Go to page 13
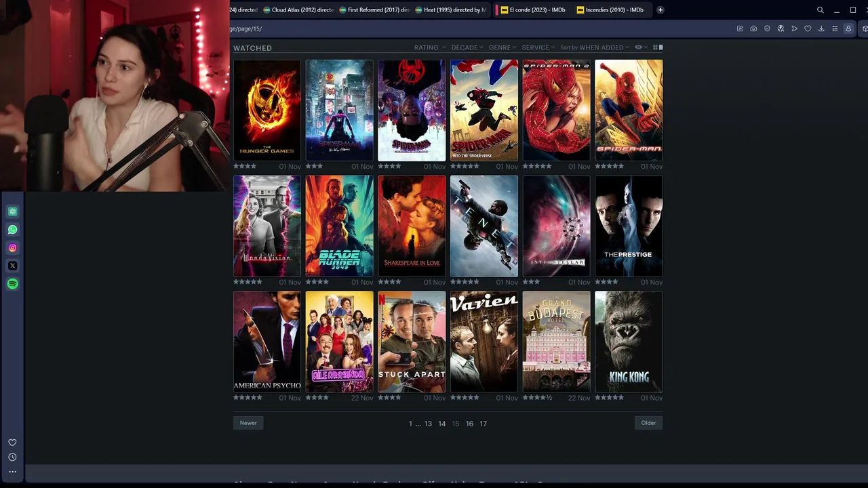Viewport: 868px width, 488px height. (428, 424)
